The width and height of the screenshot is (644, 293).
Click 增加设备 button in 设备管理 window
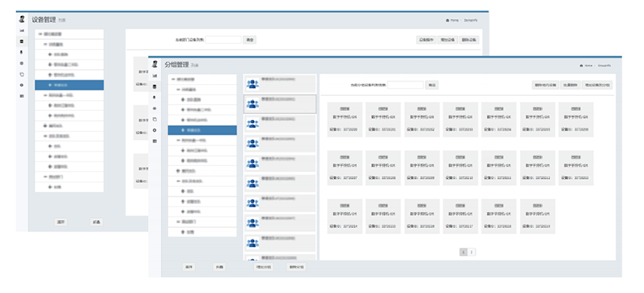point(447,40)
